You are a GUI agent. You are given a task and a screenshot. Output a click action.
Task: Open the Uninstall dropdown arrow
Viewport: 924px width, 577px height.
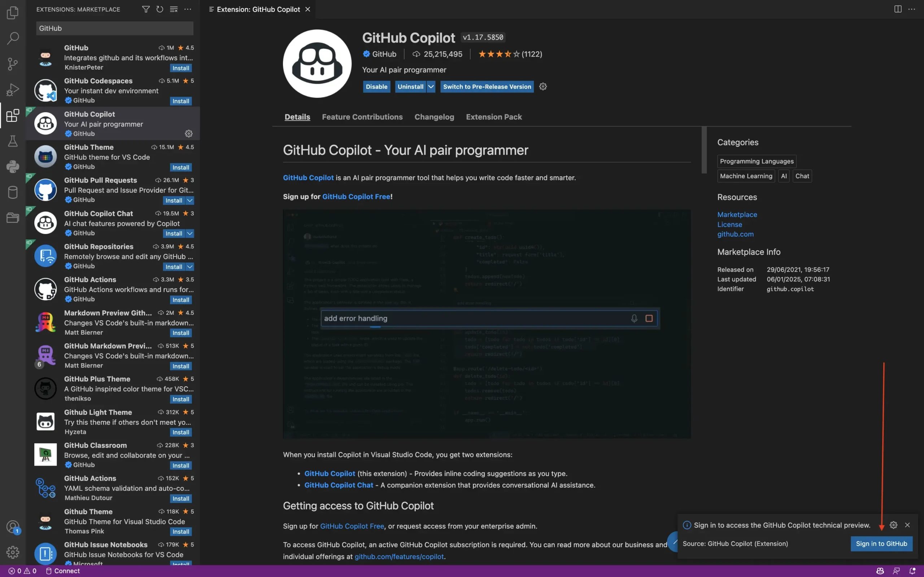(x=431, y=87)
